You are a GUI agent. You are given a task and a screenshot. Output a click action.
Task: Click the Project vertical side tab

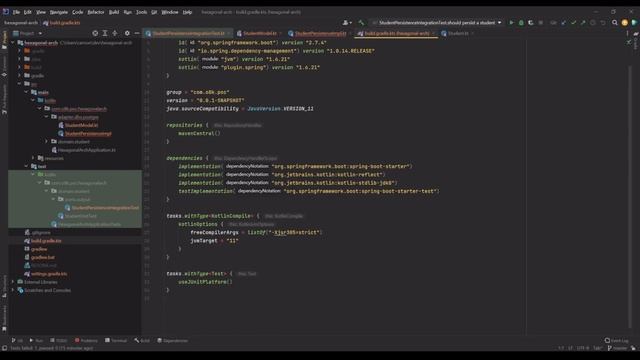pyautogui.click(x=4, y=40)
